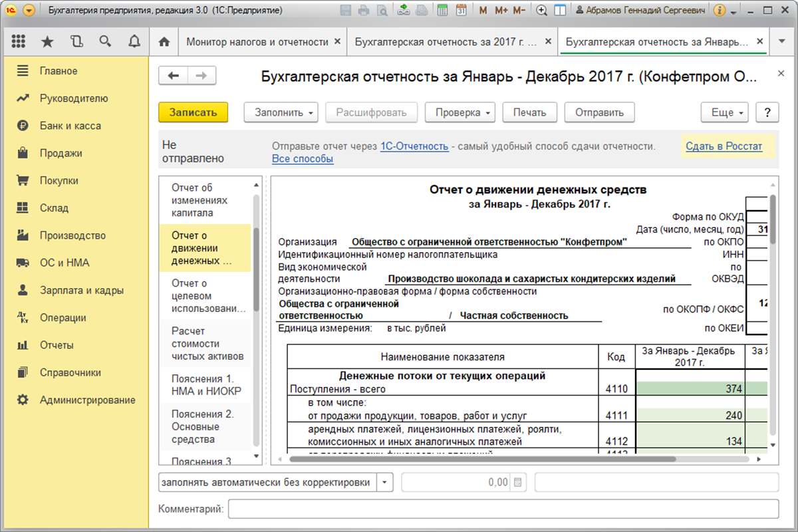The height and width of the screenshot is (532, 798).
Task: Open the calculator from the toolbar
Action: point(443,10)
